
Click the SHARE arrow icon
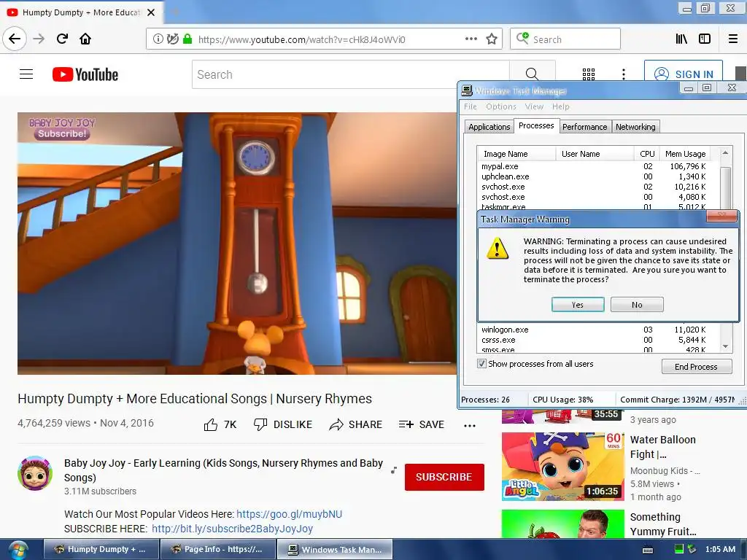[336, 424]
